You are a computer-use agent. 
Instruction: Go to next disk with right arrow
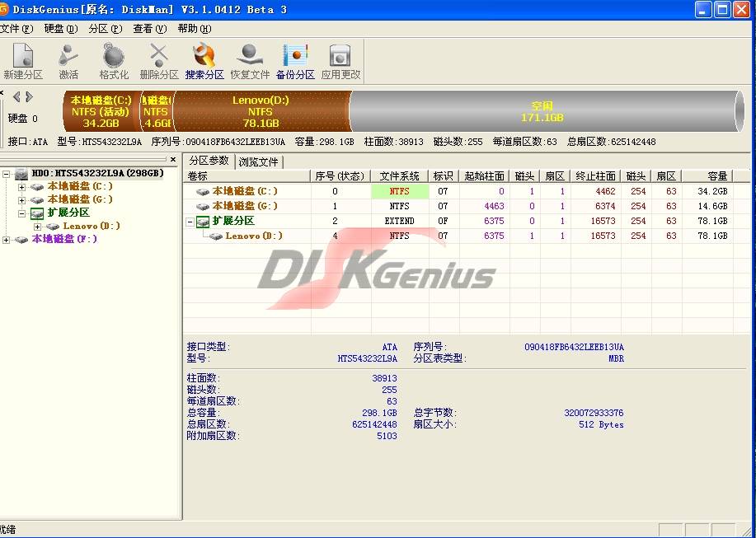coord(29,97)
